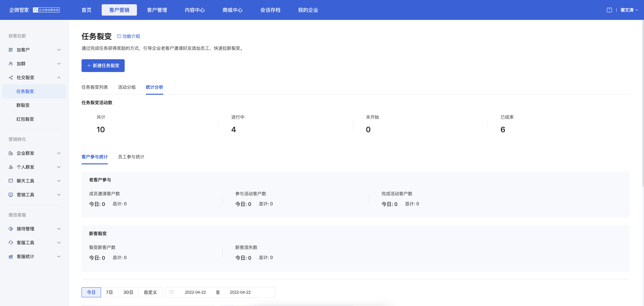Click 新建任务裂变 button
The height and width of the screenshot is (306, 644).
tap(103, 66)
